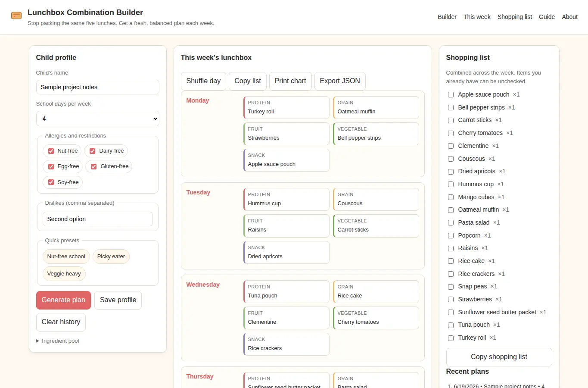Select Monday's Apple sauce pouch snack card
588x388 pixels.
(286, 160)
